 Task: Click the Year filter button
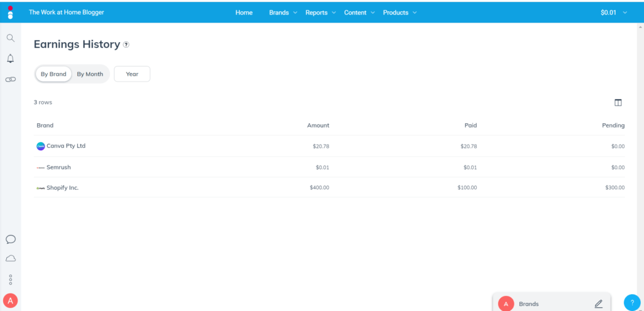(132, 74)
